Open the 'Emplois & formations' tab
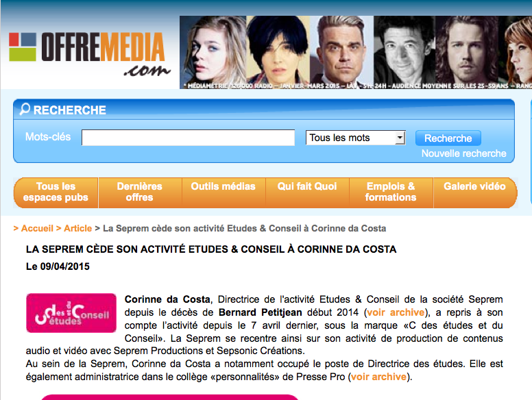 coord(391,192)
